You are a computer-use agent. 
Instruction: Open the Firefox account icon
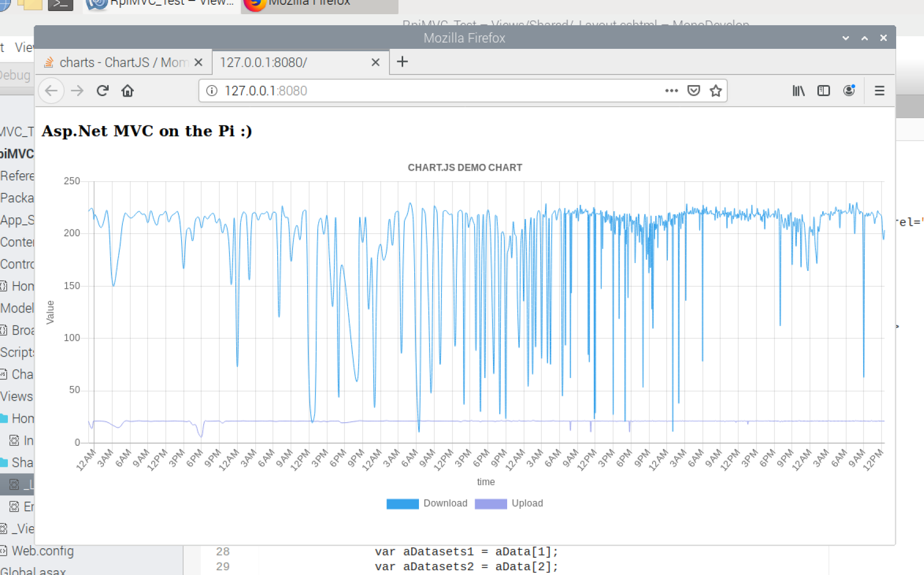849,91
